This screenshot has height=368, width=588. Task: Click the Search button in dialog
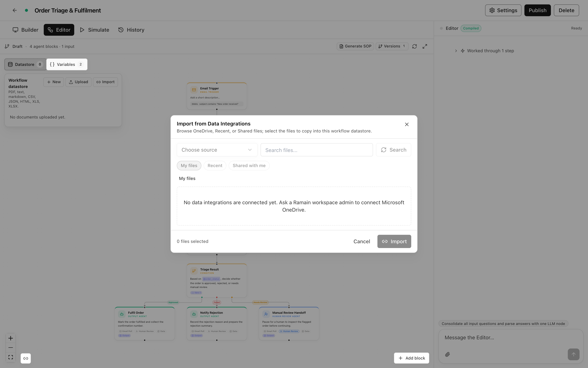393,150
